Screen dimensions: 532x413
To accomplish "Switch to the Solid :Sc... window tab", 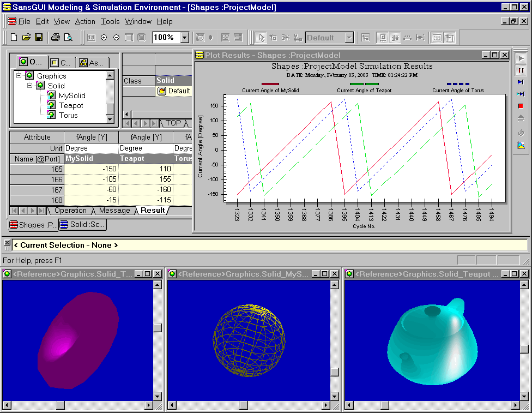I will tap(82, 225).
